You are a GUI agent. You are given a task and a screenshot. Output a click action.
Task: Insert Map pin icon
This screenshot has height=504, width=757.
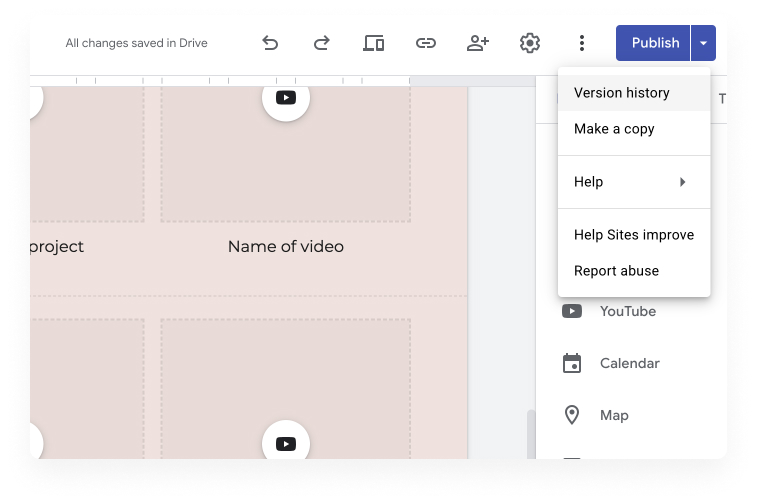(572, 415)
